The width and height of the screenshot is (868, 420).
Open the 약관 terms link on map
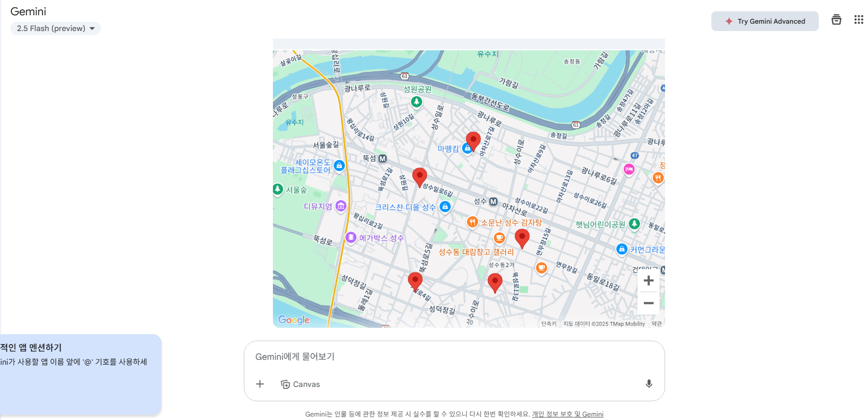(x=657, y=324)
